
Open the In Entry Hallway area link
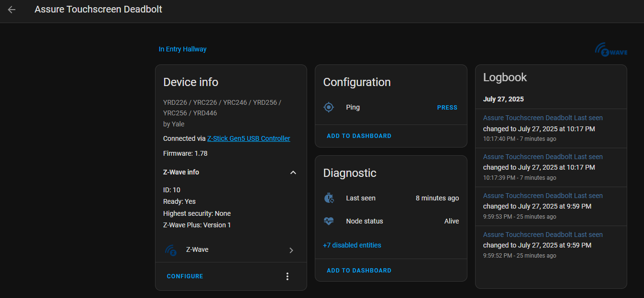(x=182, y=49)
